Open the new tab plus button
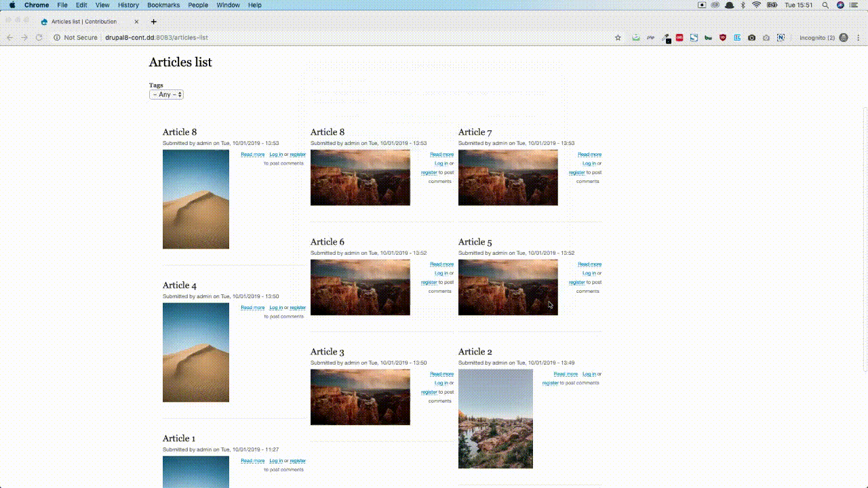The image size is (868, 488). [x=154, y=22]
